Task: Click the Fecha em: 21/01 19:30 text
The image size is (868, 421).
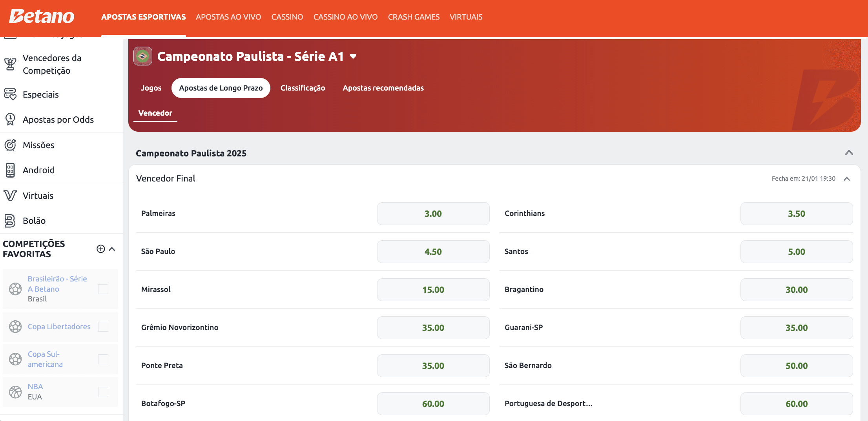Action: pos(803,178)
